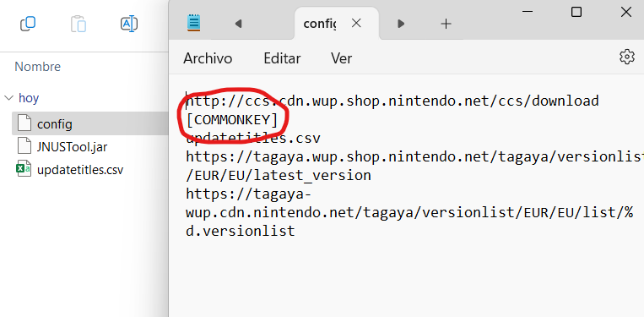The height and width of the screenshot is (317, 644).
Task: Click the [COMMONKEY] text line
Action: pyautogui.click(x=232, y=120)
